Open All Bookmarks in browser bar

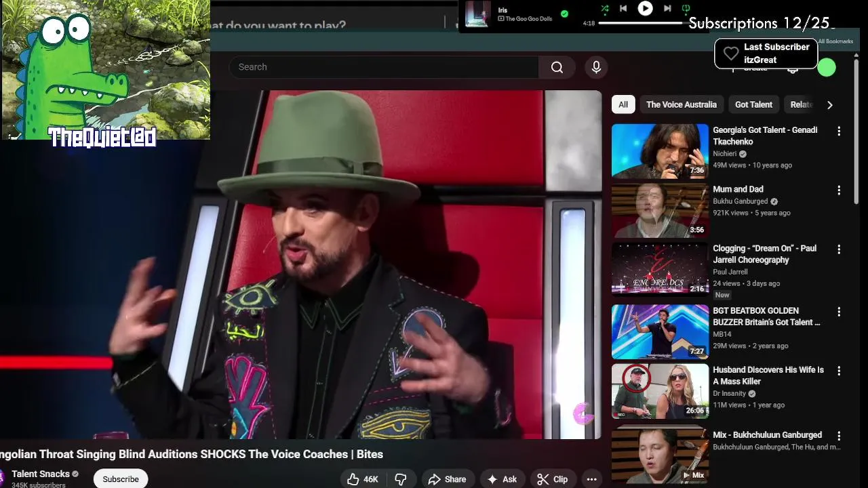point(835,41)
